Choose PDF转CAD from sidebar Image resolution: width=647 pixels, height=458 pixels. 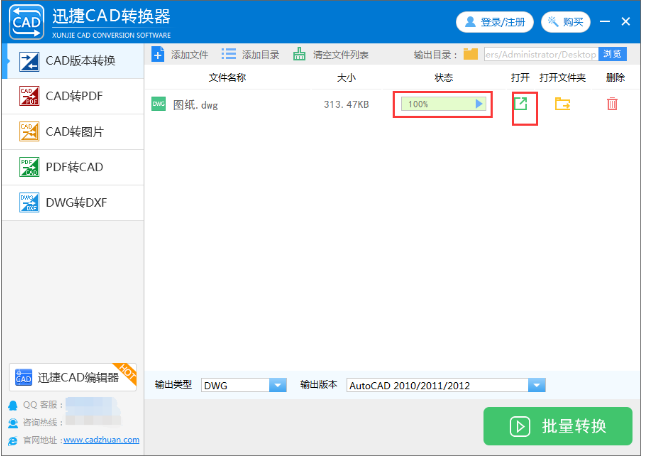coord(73,167)
